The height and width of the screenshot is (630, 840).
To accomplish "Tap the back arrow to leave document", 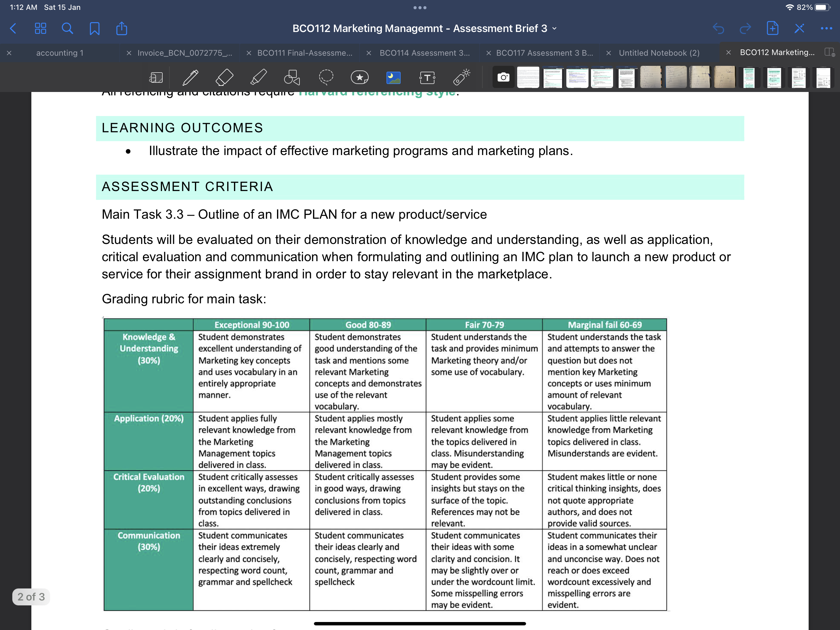I will [x=13, y=29].
